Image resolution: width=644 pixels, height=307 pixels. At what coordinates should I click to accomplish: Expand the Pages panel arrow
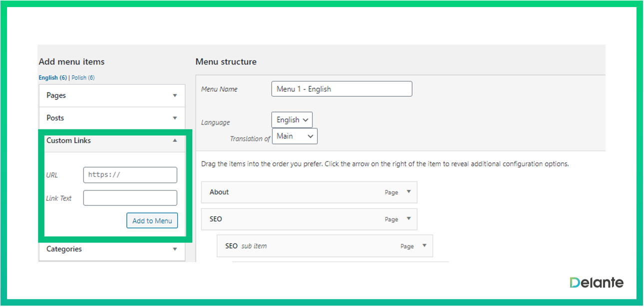175,95
